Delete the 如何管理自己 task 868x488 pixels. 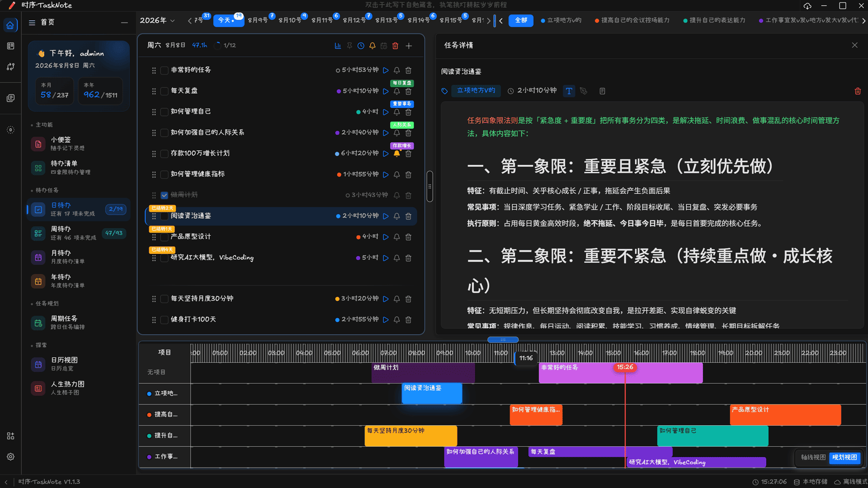tap(408, 112)
